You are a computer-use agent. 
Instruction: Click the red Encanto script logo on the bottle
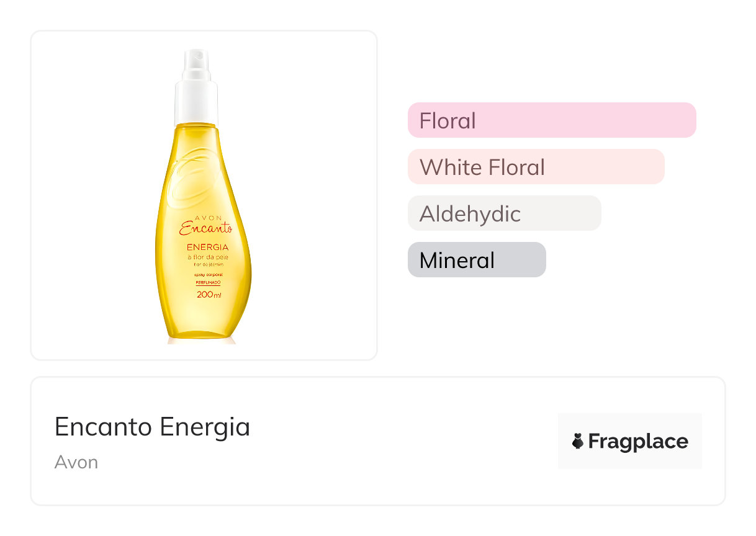[205, 228]
